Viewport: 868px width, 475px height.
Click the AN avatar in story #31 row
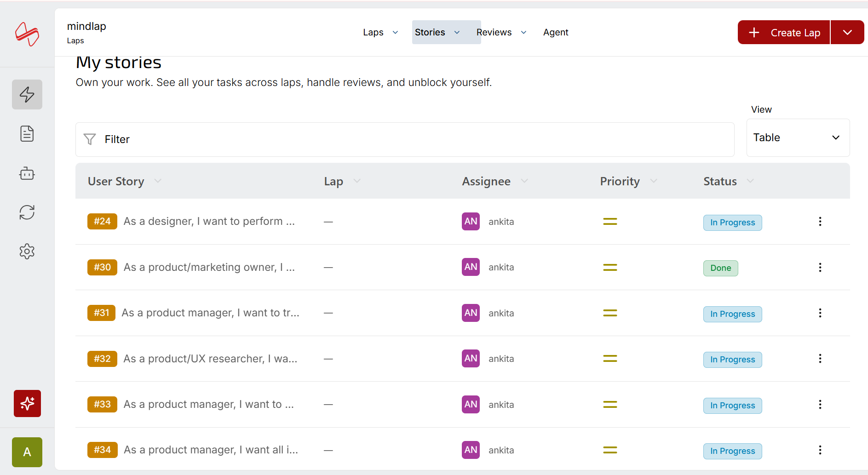coord(471,313)
